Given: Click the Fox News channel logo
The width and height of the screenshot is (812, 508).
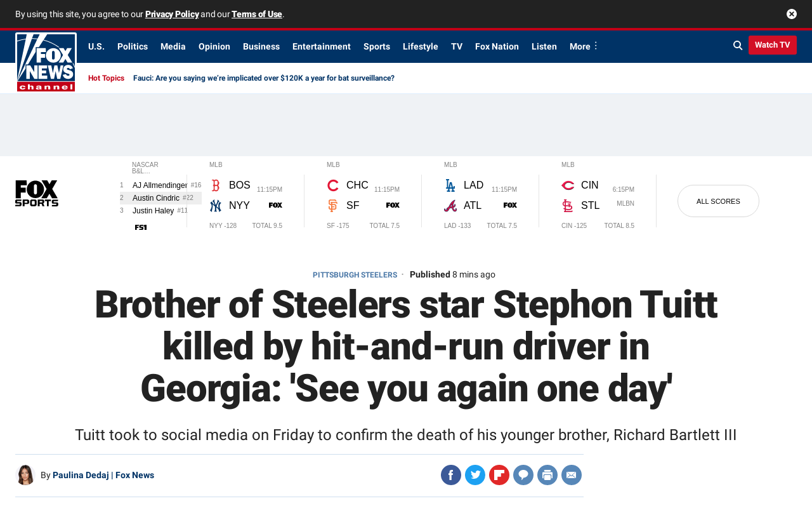Looking at the screenshot, I should coord(46,62).
